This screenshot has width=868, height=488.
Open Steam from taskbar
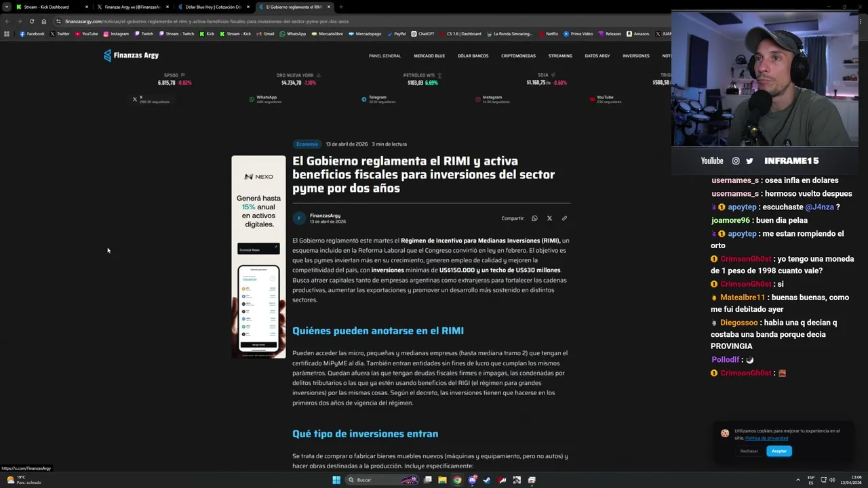(487, 480)
